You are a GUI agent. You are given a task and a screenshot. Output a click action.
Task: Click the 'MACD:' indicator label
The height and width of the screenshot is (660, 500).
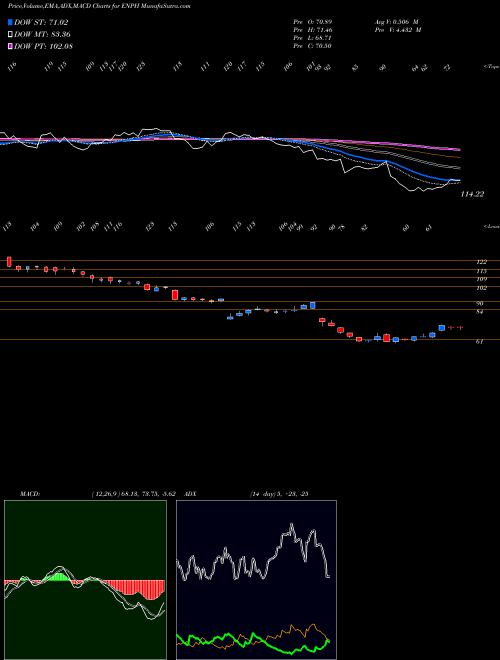coord(29,494)
